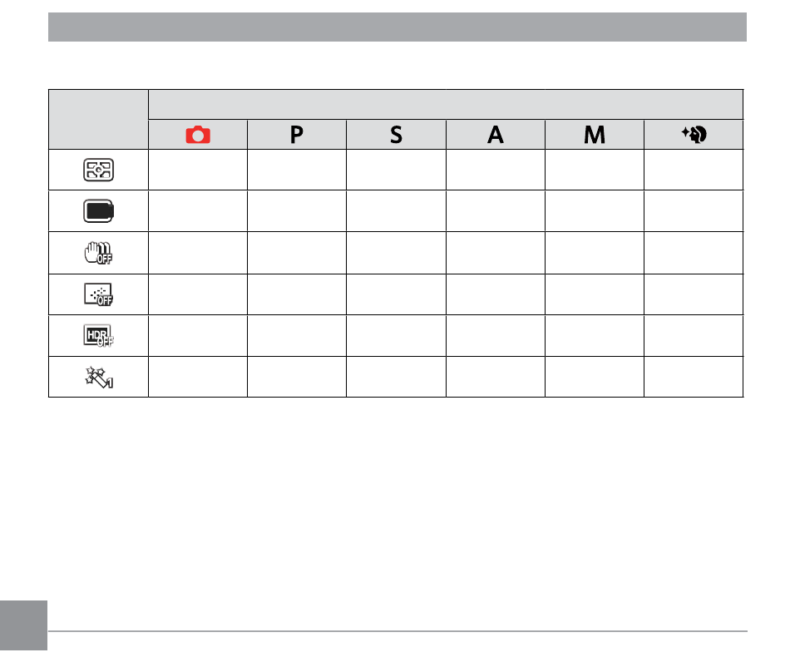The height and width of the screenshot is (672, 790).
Task: Click the HDR OFF icon
Action: (x=98, y=336)
